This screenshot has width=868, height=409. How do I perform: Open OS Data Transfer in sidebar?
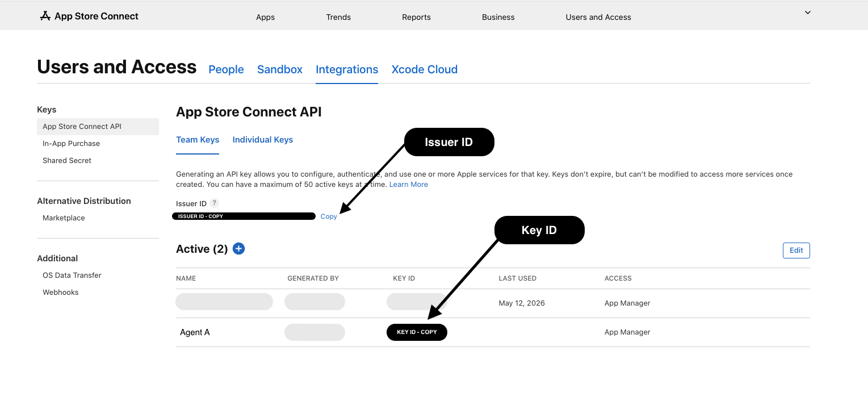[x=72, y=276]
